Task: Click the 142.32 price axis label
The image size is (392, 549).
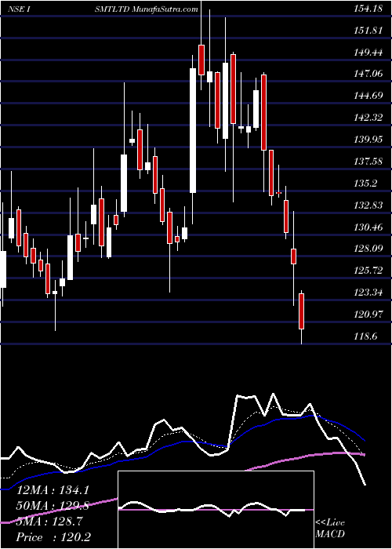Action: coord(368,118)
